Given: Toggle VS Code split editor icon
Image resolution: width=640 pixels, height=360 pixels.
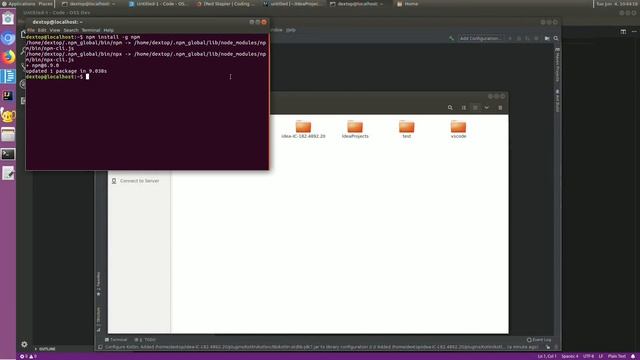Looking at the screenshot, I should [623, 31].
